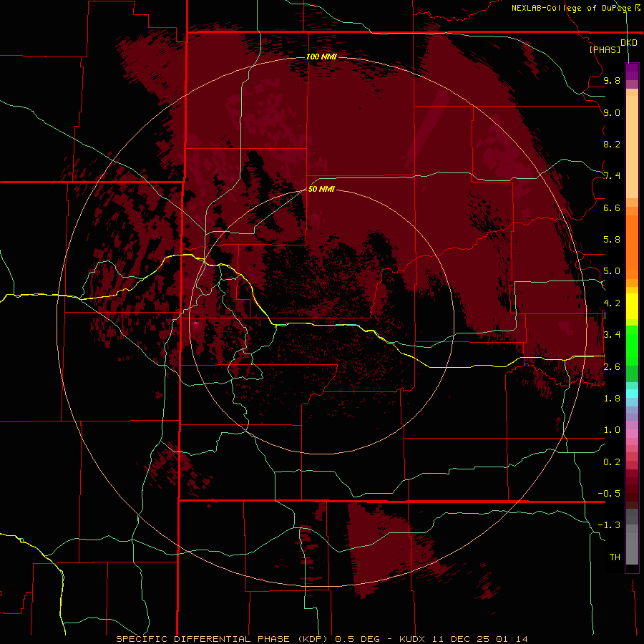Viewport: 644px width, 644px height.
Task: Click the 1.8 scale value
Action: 612,399
